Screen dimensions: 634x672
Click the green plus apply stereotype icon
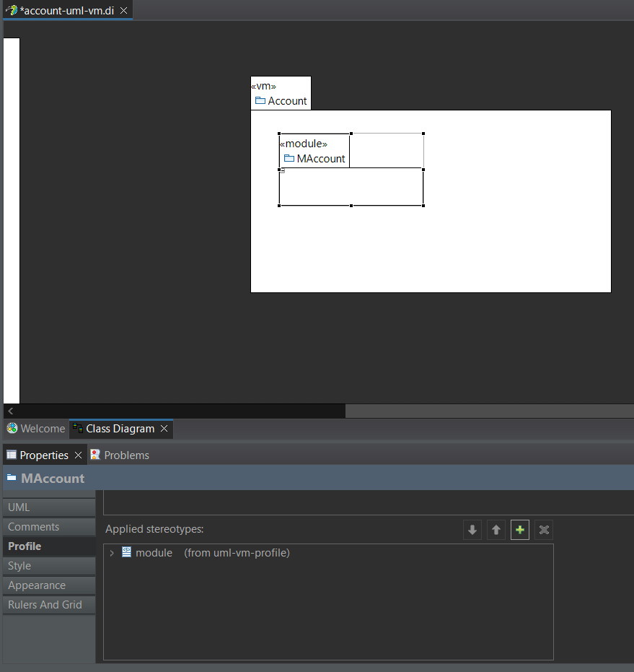(520, 530)
